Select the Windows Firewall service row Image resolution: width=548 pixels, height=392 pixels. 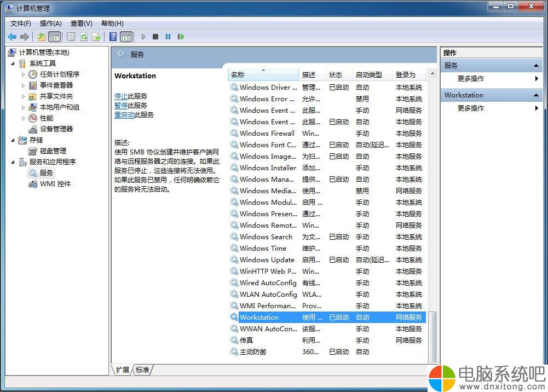[x=327, y=134]
